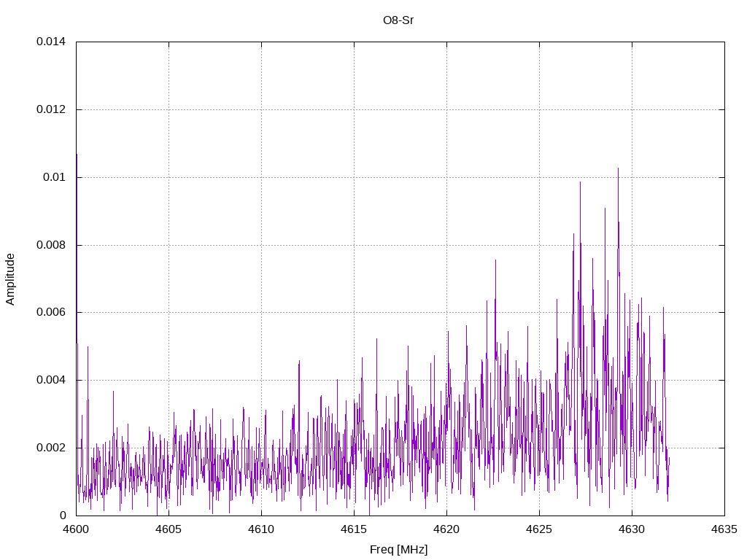
Task: Click the 4625 x-axis tick label
Action: coord(539,529)
